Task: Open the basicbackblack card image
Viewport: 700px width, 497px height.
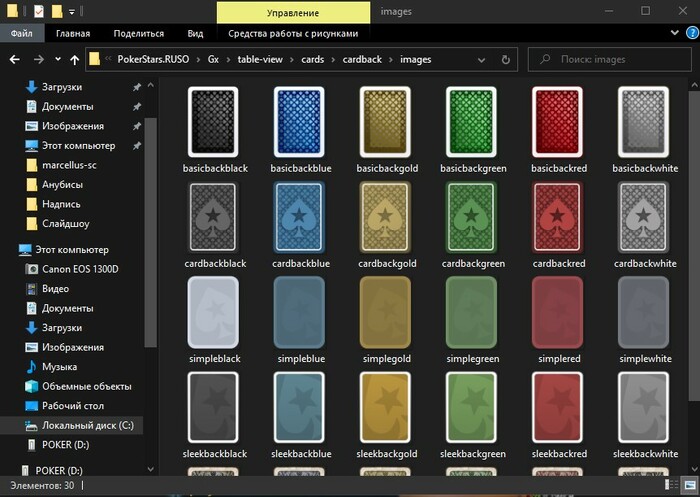Action: [213, 122]
